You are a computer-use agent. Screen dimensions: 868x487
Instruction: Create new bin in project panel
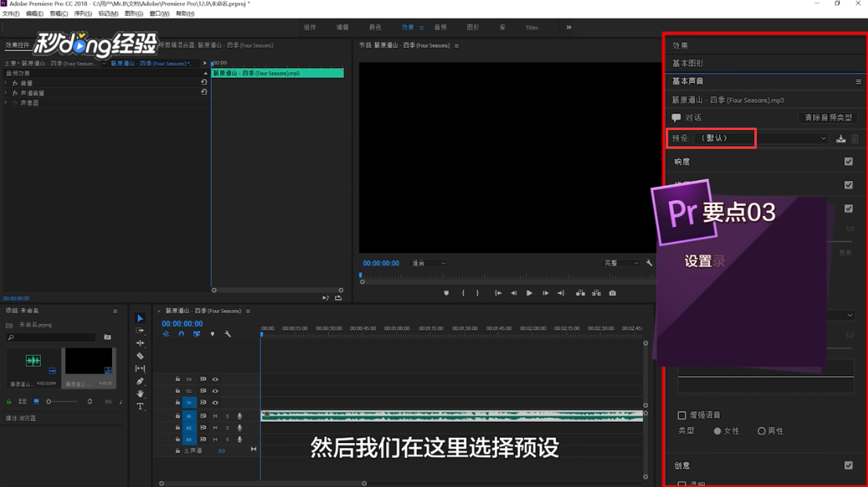coord(107,337)
